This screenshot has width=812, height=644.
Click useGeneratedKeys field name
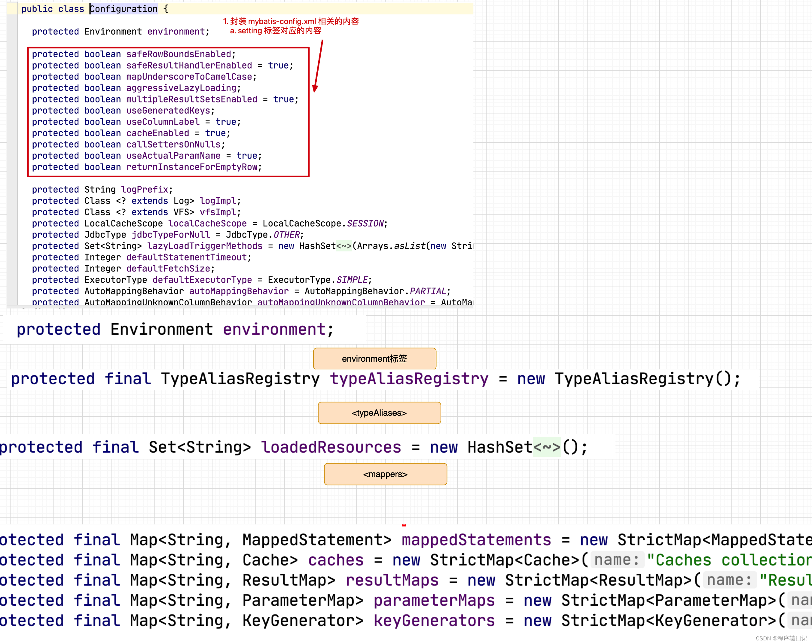(168, 110)
